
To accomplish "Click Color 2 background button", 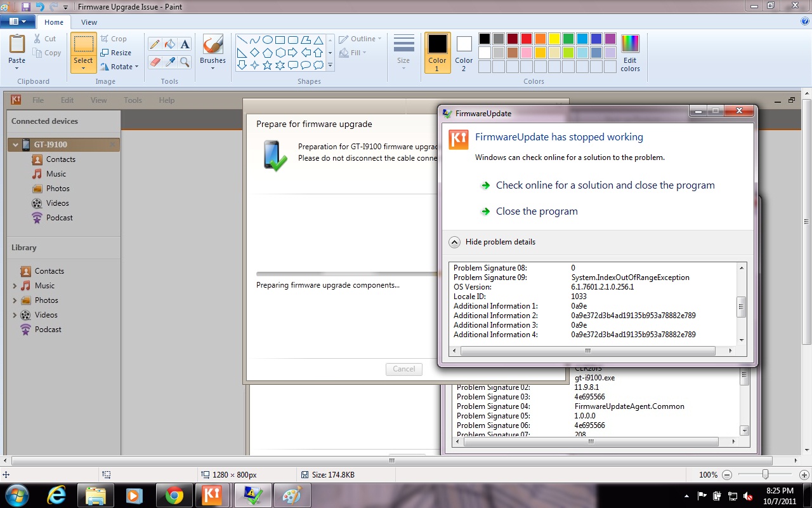I will point(464,53).
